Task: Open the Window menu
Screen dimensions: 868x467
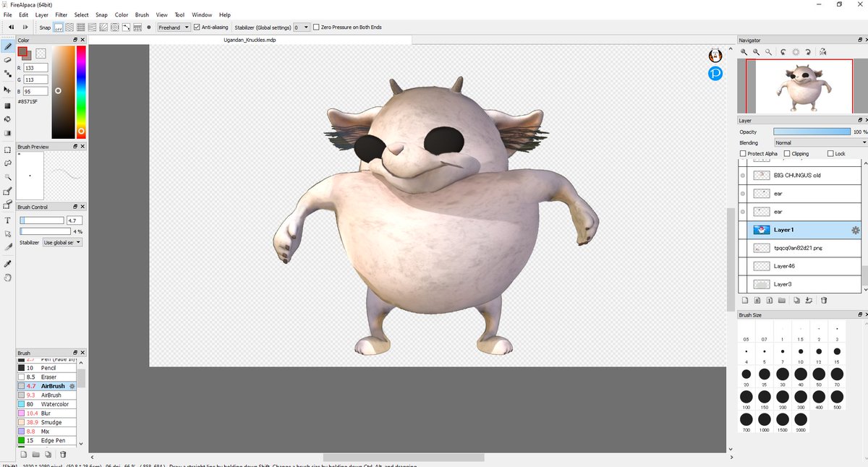Action: (x=202, y=14)
